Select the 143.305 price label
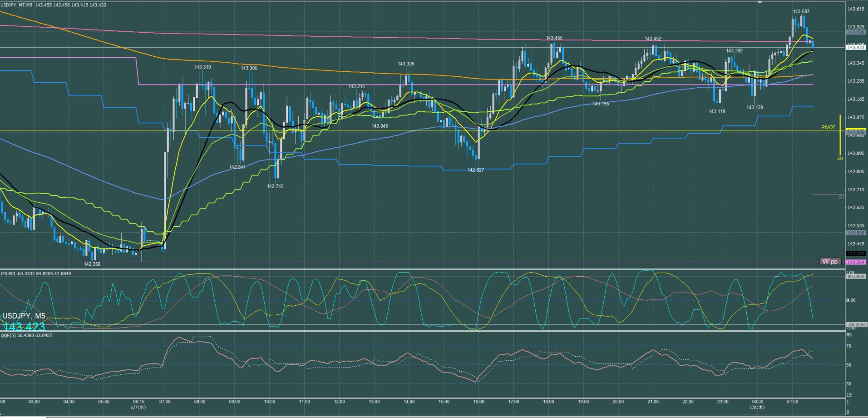868x418 pixels. (x=249, y=68)
